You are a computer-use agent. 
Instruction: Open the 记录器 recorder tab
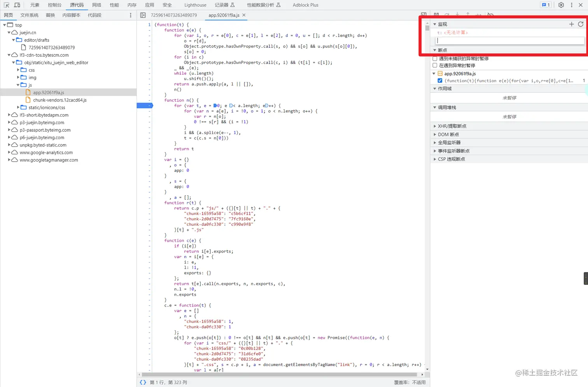[225, 5]
